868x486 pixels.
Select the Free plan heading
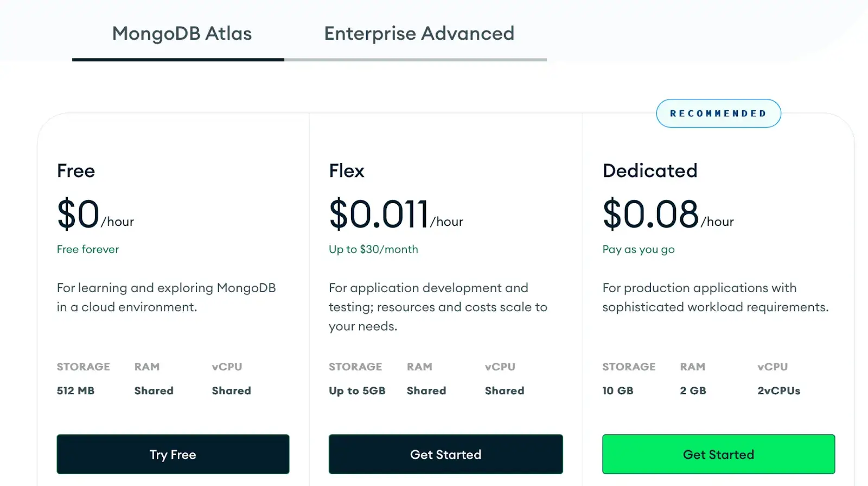point(76,171)
